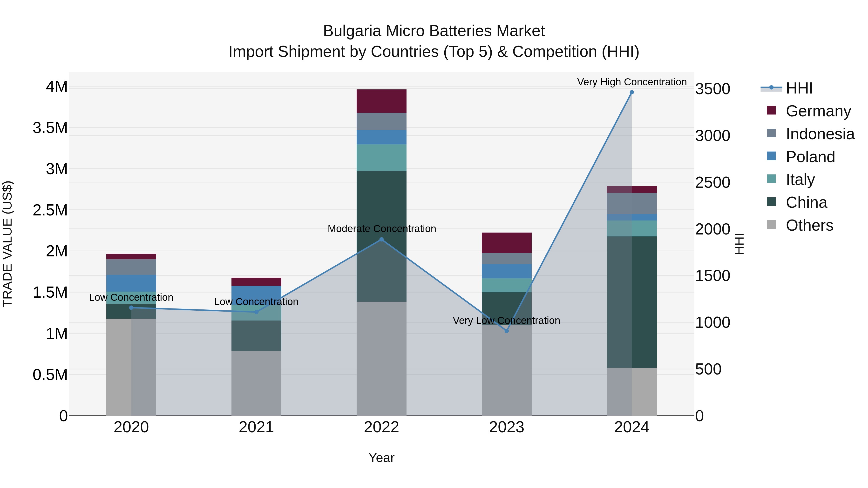
Task: Toggle the HHI legend entry
Action: (787, 88)
